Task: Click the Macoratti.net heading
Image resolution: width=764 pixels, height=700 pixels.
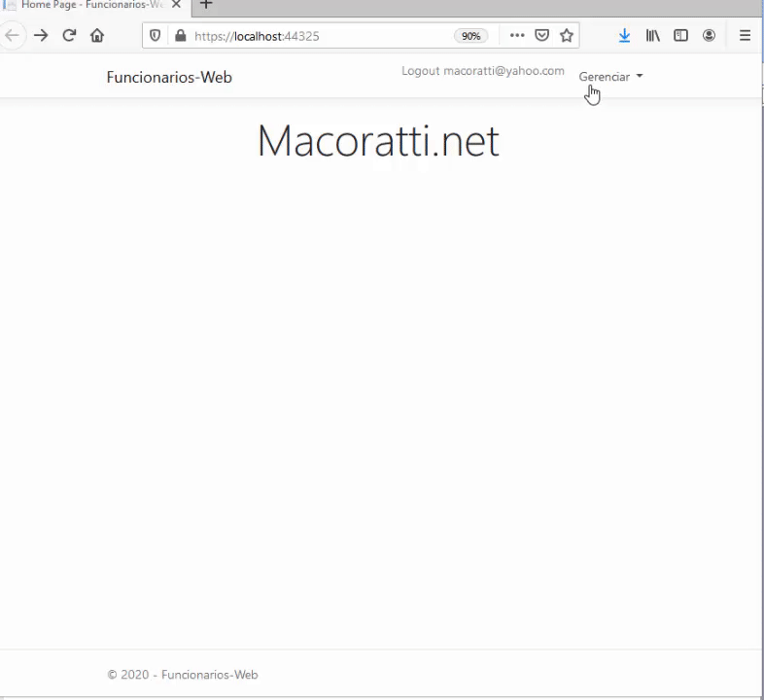Action: [378, 141]
